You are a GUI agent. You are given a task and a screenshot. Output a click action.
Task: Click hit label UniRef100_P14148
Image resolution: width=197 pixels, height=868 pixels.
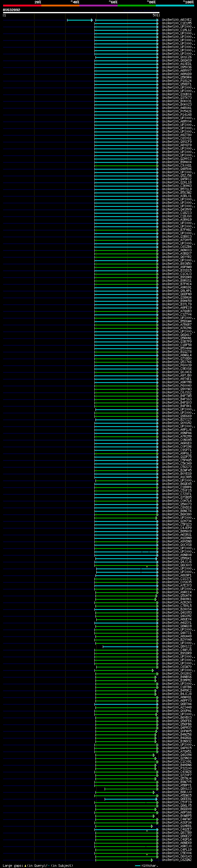point(177,115)
